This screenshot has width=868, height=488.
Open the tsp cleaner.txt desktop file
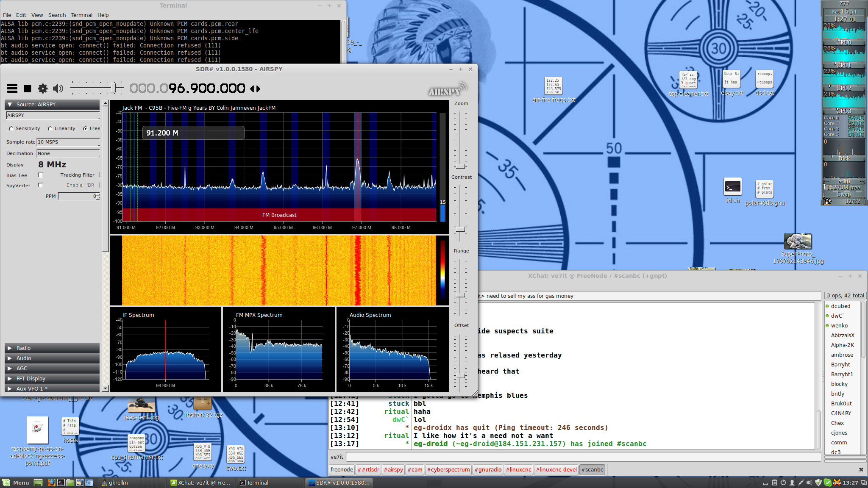[x=689, y=84]
